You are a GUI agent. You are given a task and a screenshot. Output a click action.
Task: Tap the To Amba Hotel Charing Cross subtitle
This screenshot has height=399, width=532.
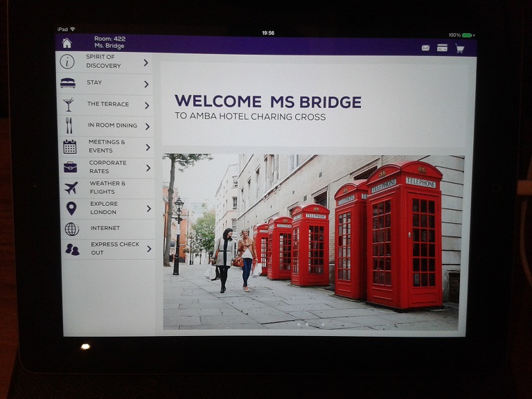pyautogui.click(x=250, y=116)
